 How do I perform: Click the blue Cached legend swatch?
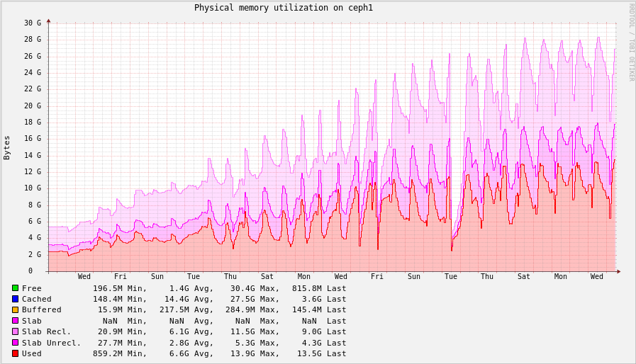pyautogui.click(x=15, y=299)
